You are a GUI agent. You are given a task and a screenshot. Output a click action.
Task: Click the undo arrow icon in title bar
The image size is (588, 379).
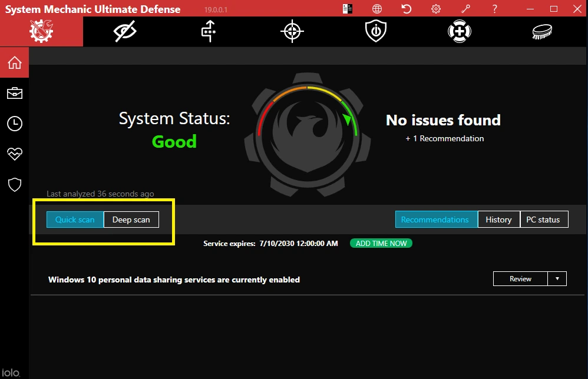tap(406, 9)
